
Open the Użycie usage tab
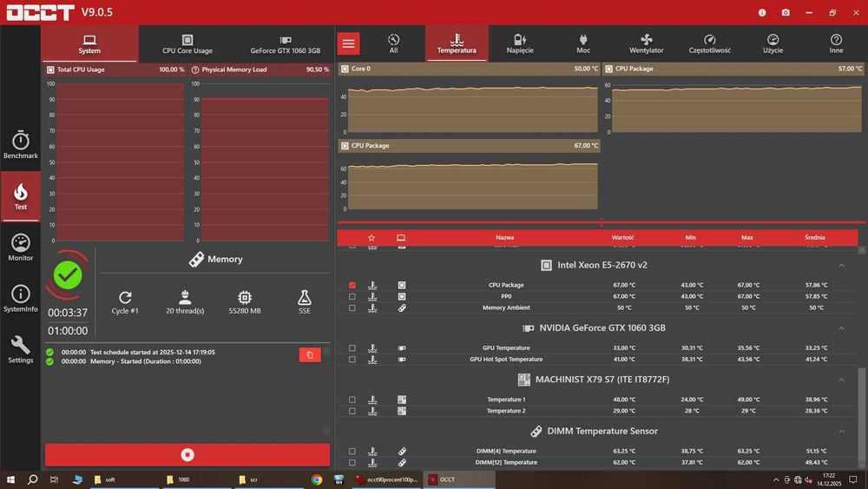tap(773, 43)
